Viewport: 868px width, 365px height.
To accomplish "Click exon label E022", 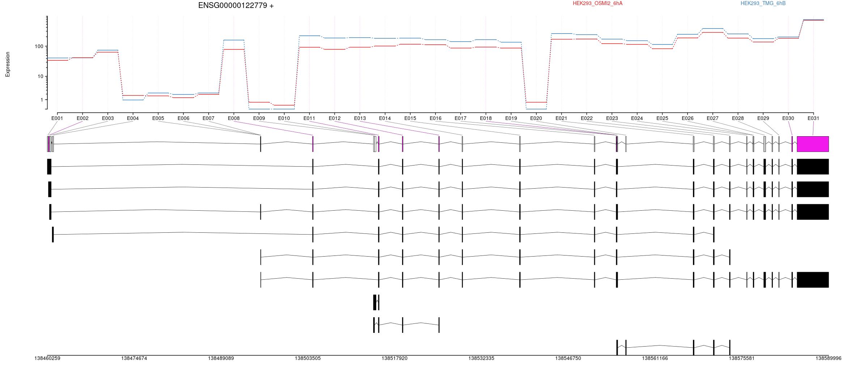I will coord(587,118).
